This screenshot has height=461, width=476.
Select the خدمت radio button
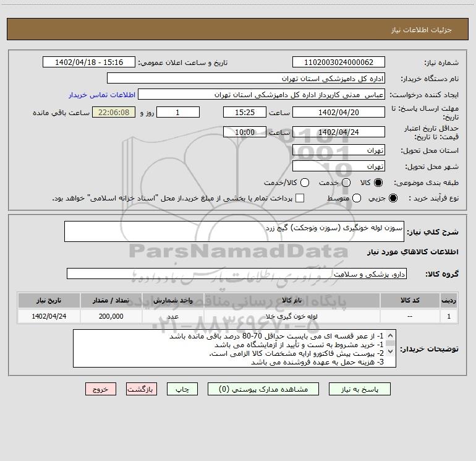click(346, 183)
